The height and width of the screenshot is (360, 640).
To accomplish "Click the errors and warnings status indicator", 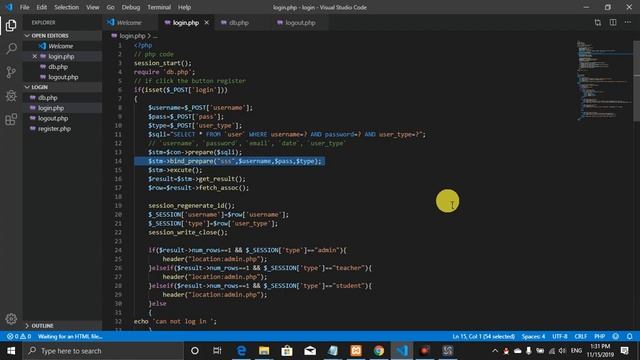I will tap(19, 336).
